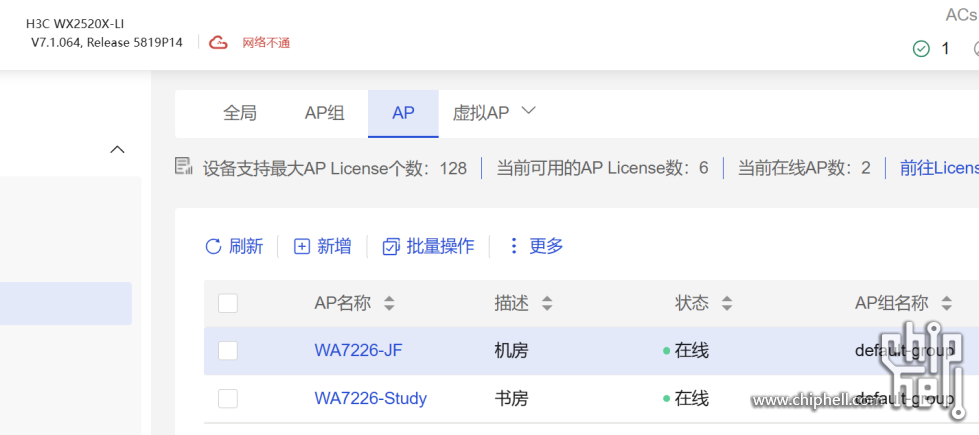Viewport: 979px width, 435px height.
Task: Check the box for WA7226-JF row
Action: click(x=228, y=350)
